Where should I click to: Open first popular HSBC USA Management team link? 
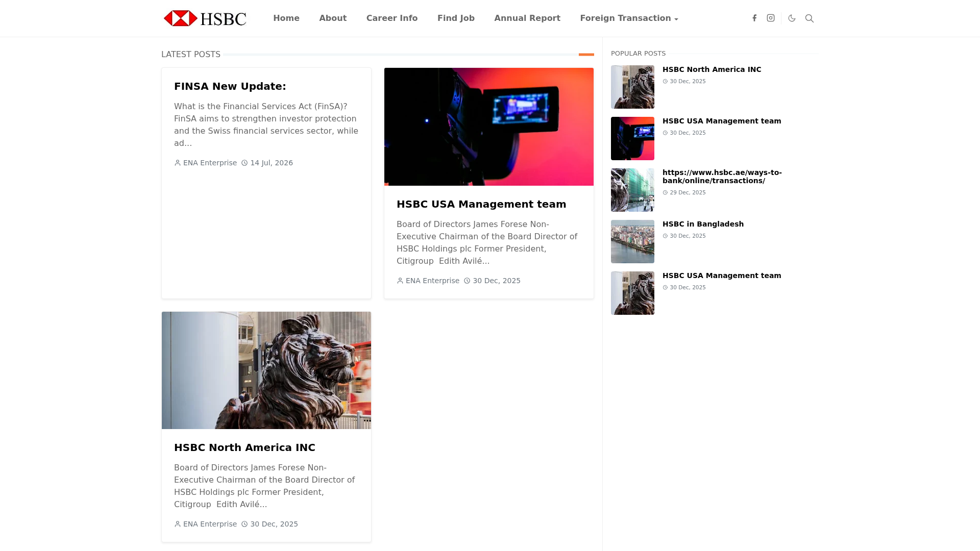(722, 121)
